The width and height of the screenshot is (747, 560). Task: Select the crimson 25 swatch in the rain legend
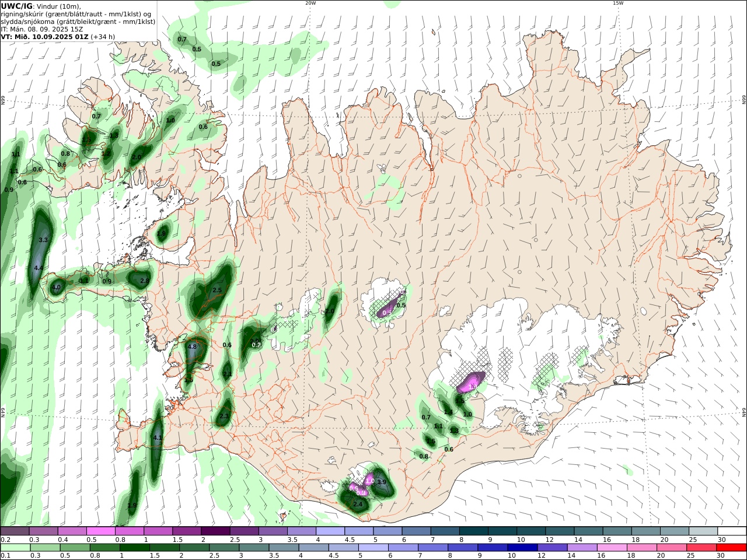[703, 548]
